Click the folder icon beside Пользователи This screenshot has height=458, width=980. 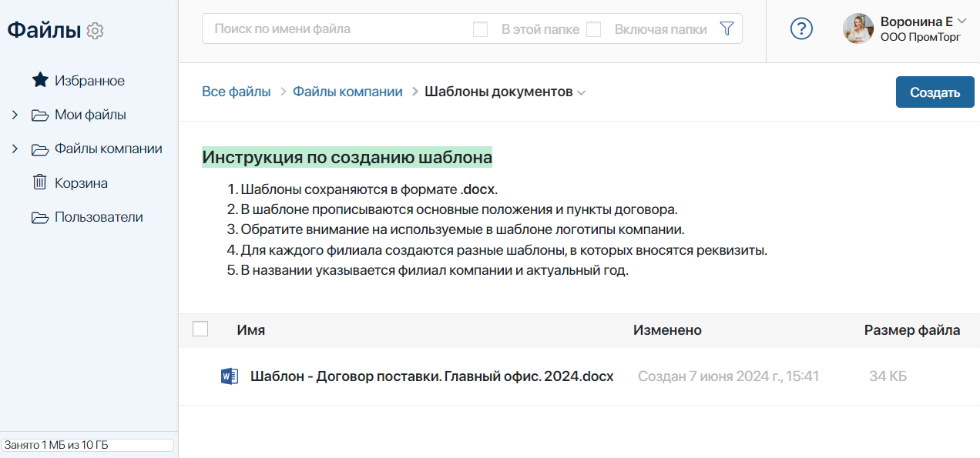[40, 217]
